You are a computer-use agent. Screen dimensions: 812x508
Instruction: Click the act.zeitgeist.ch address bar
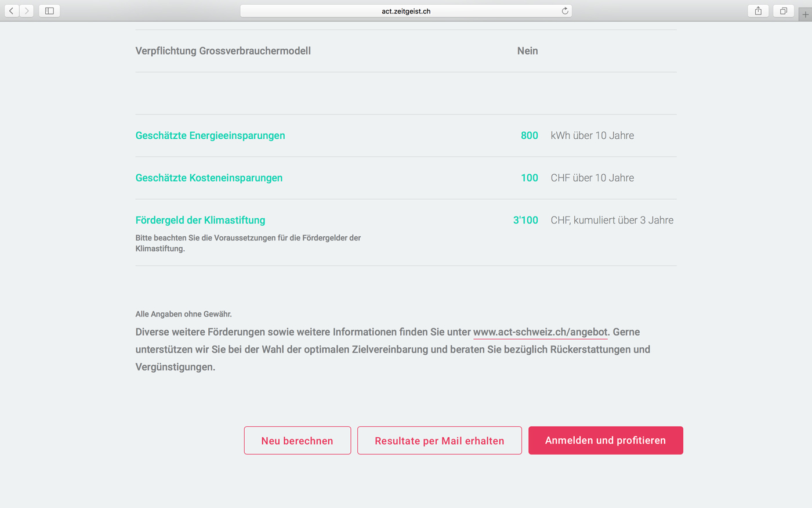point(406,11)
